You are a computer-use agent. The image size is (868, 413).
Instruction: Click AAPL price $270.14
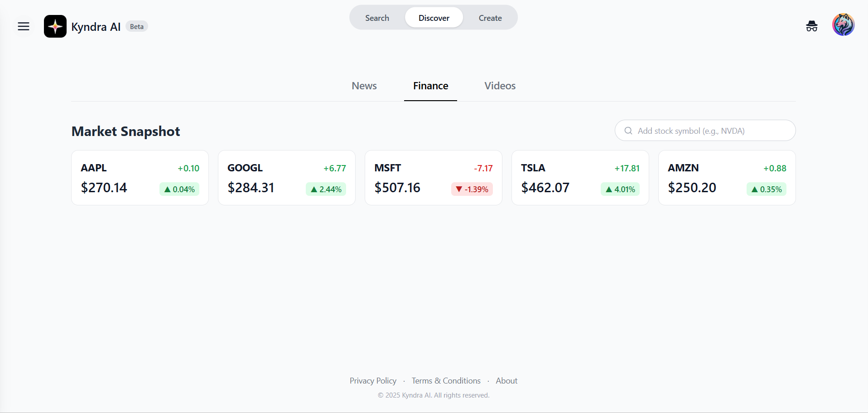(104, 188)
